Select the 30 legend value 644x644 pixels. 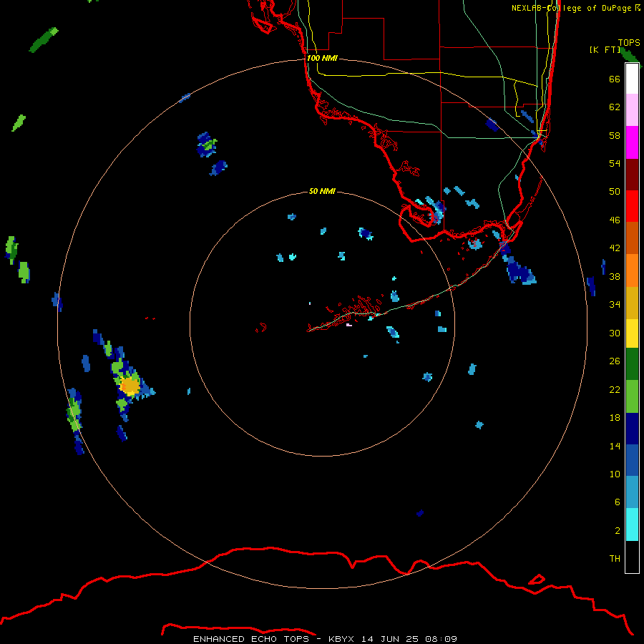(x=615, y=333)
